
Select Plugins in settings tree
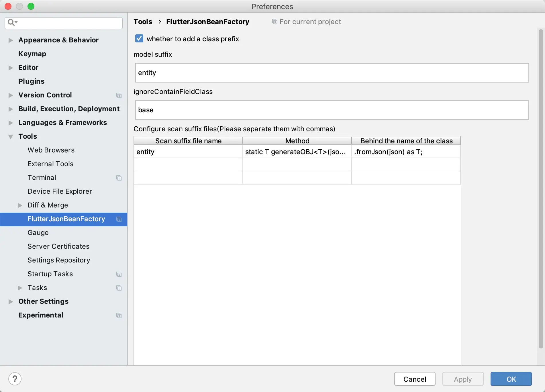click(31, 81)
